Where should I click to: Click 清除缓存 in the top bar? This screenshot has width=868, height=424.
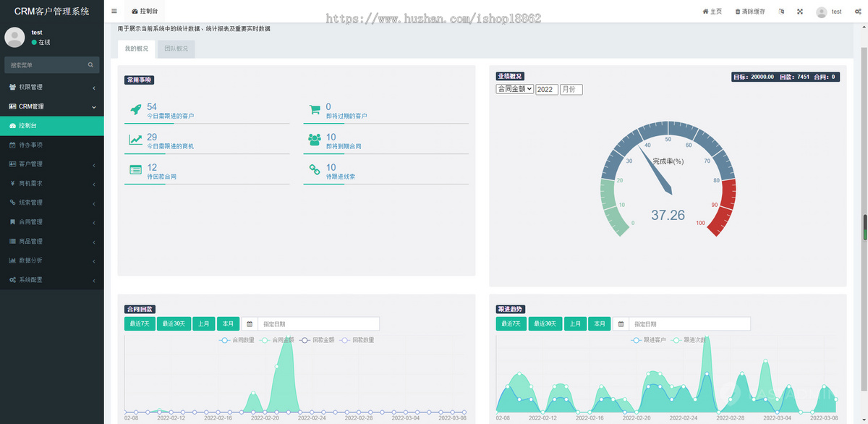750,12
